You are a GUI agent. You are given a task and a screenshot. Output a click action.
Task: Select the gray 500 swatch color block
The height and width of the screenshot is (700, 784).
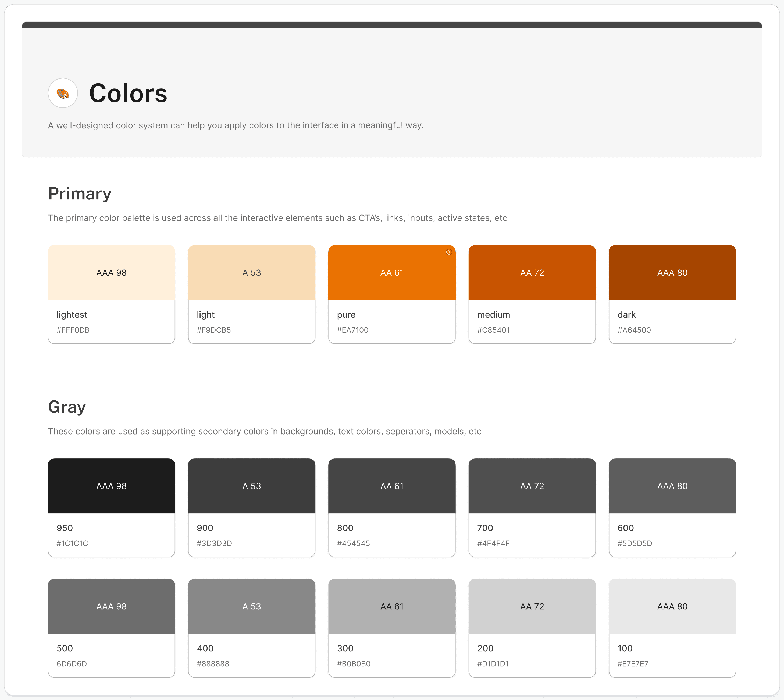coord(112,606)
